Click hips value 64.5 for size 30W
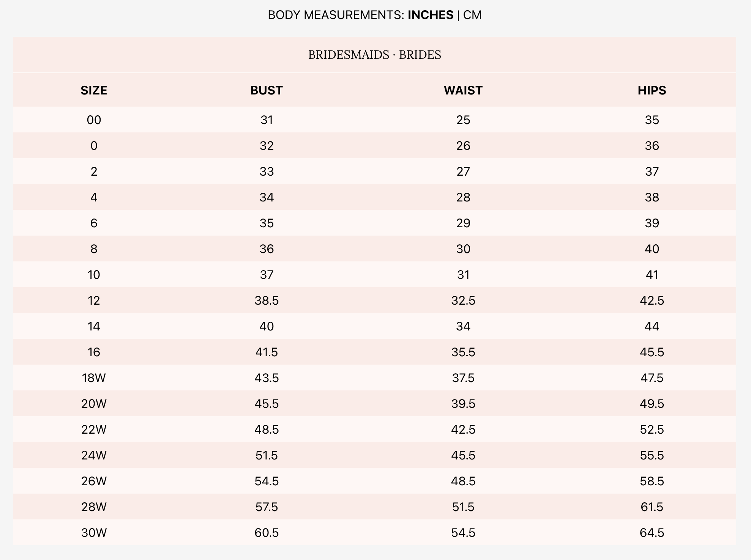 pyautogui.click(x=652, y=533)
